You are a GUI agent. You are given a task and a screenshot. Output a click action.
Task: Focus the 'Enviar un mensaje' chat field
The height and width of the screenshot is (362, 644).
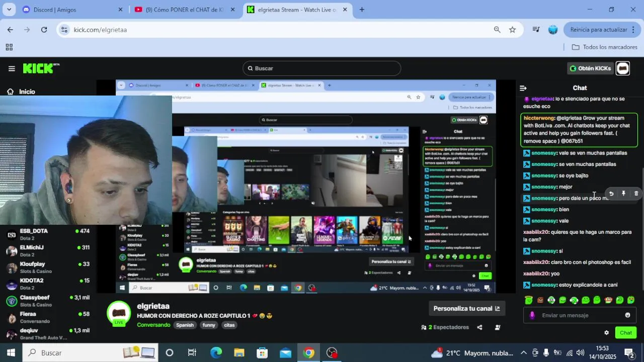click(580, 315)
